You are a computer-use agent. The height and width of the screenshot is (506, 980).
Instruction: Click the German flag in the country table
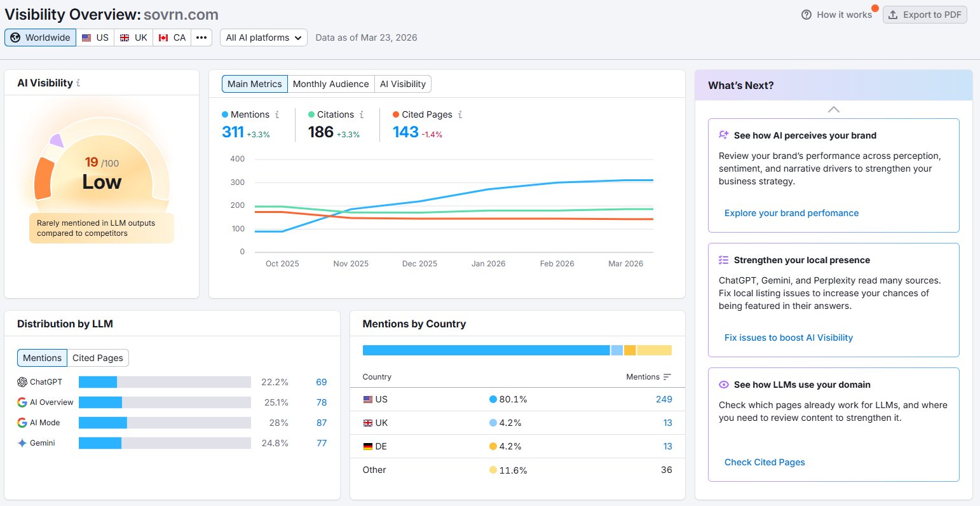point(368,446)
